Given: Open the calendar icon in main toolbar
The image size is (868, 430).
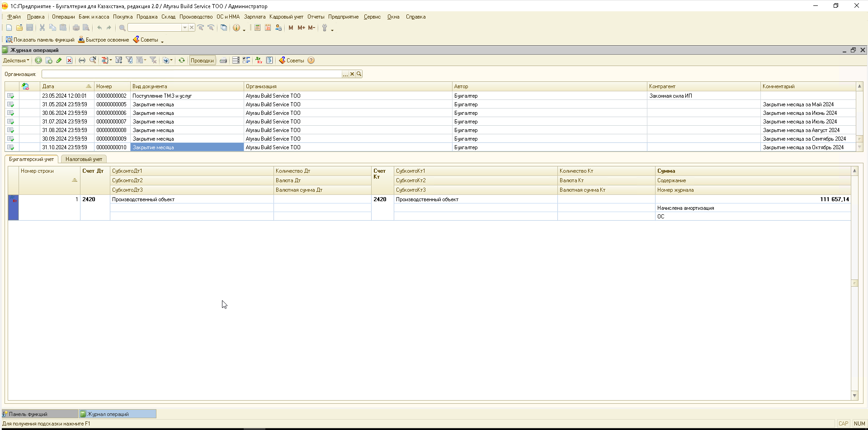Looking at the screenshot, I should pos(268,28).
